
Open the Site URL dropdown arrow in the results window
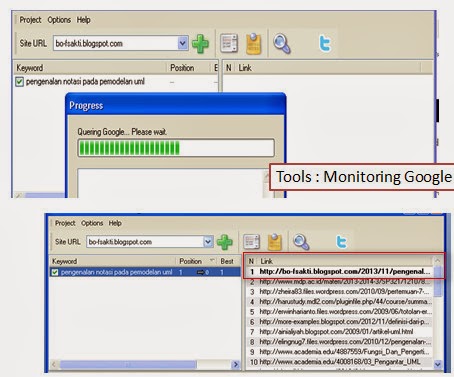tap(208, 242)
